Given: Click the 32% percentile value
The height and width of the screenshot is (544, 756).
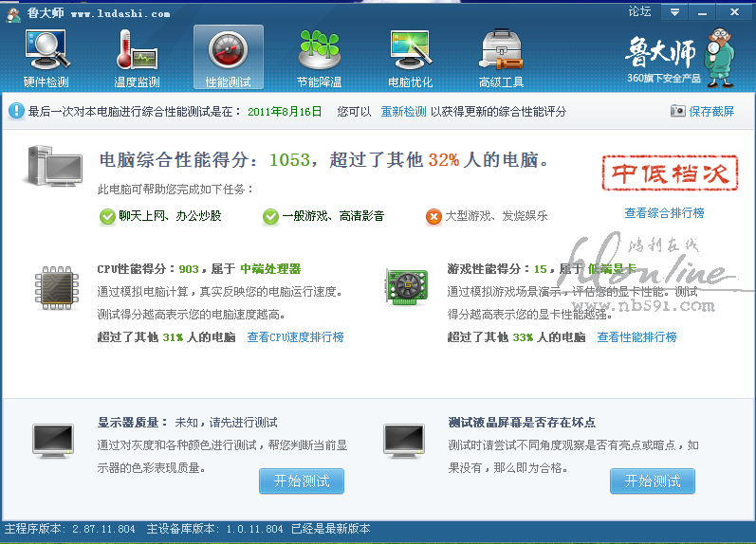Looking at the screenshot, I should [x=444, y=159].
